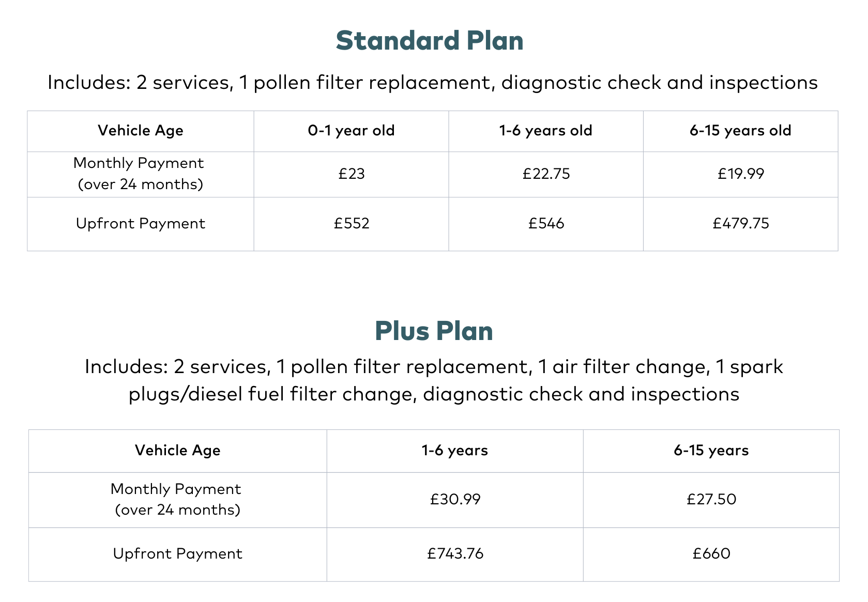Select the £23 monthly payment cell
The height and width of the screenshot is (602, 868).
tap(352, 174)
